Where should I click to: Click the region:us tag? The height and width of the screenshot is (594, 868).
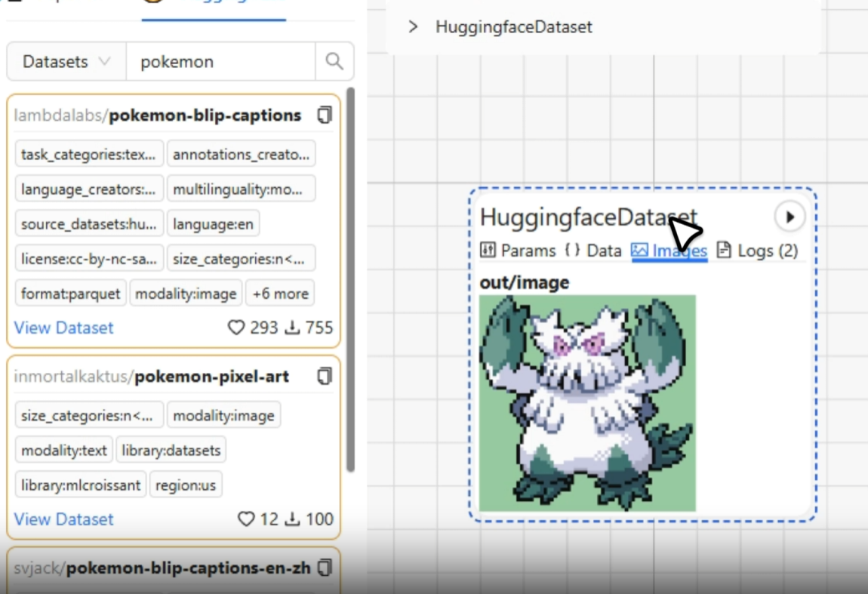coord(186,485)
